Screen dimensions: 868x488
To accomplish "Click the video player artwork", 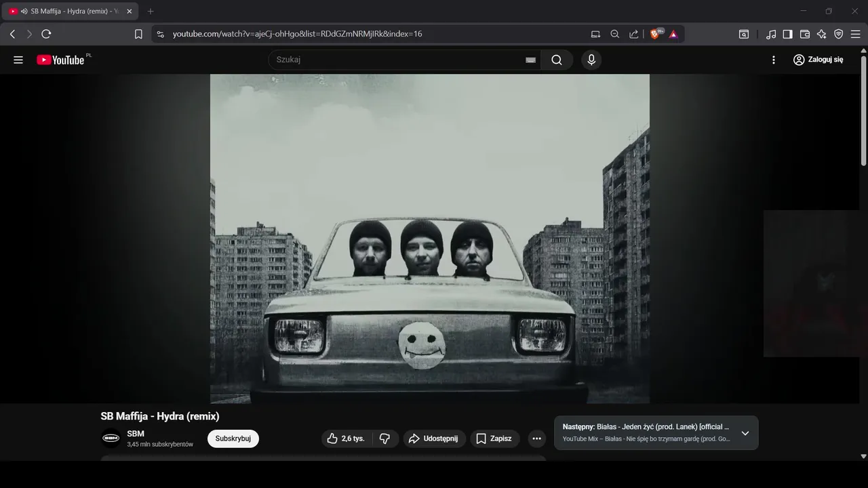I will pos(430,239).
